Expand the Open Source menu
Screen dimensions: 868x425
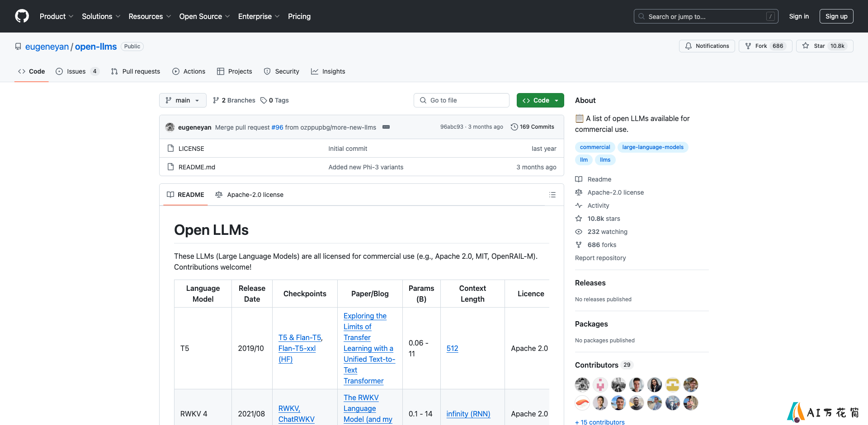(x=204, y=16)
